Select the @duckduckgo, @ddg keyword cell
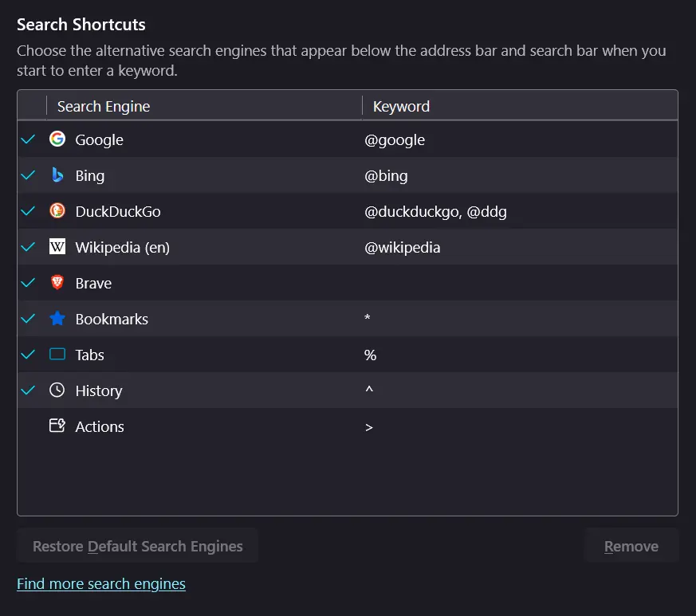The image size is (696, 616). pos(435,212)
